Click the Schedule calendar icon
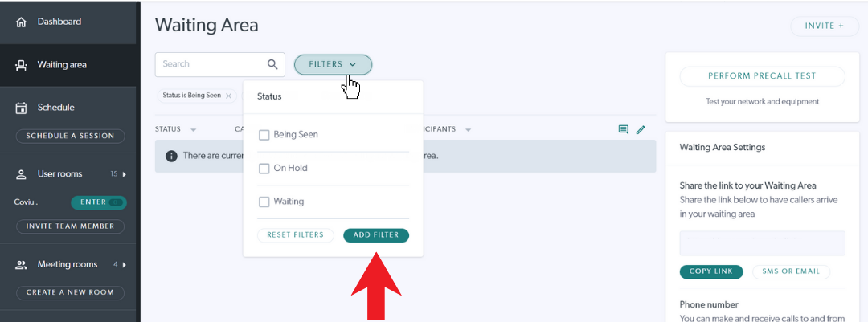This screenshot has height=322, width=868. [21, 108]
